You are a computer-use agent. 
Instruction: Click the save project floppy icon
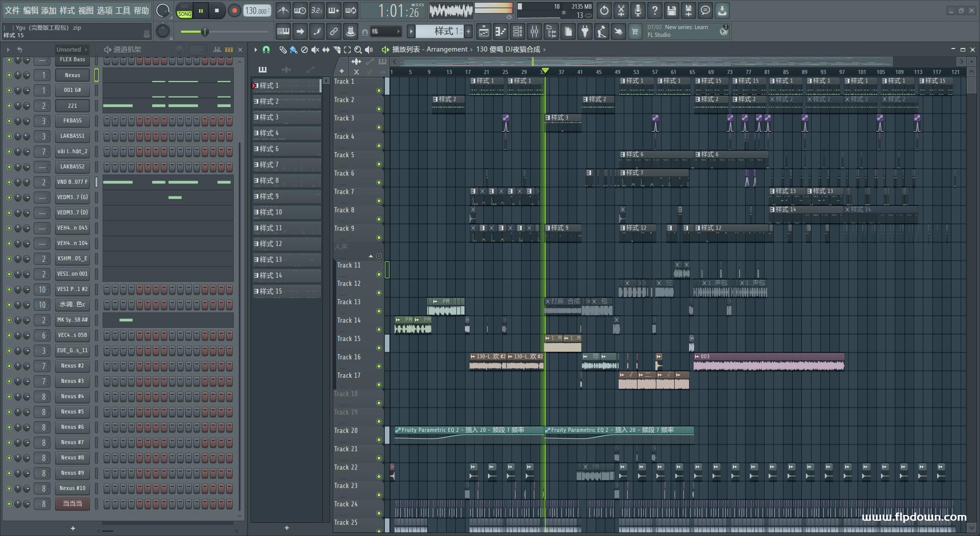click(x=671, y=10)
